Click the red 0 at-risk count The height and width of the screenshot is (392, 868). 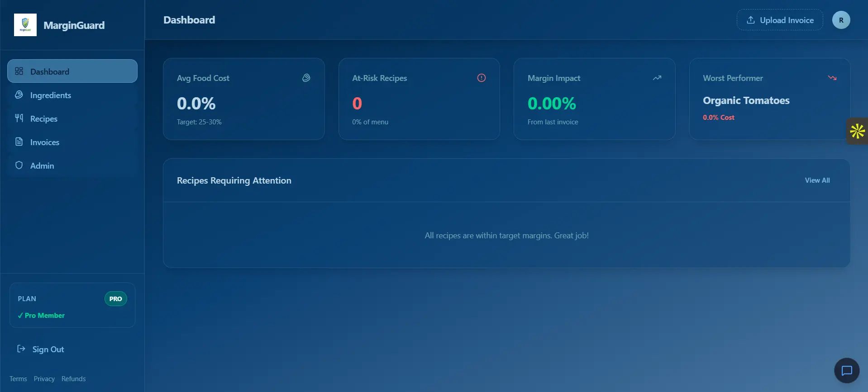pos(357,104)
